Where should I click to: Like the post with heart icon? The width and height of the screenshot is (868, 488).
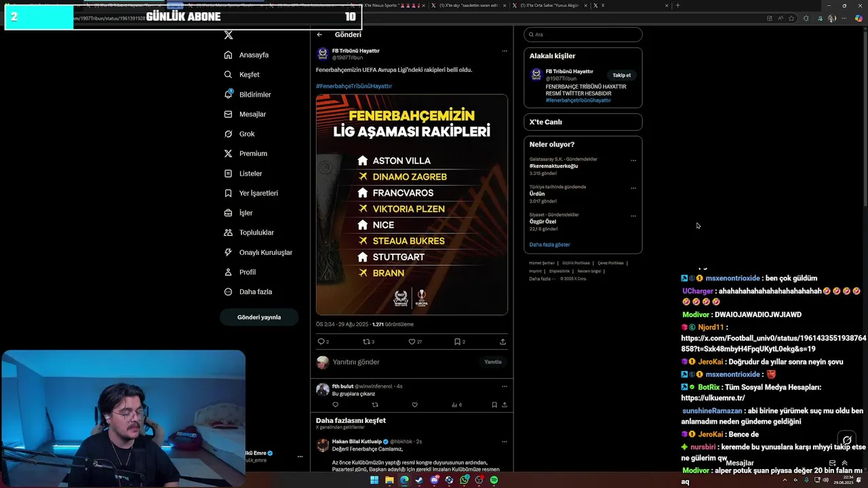pos(412,342)
